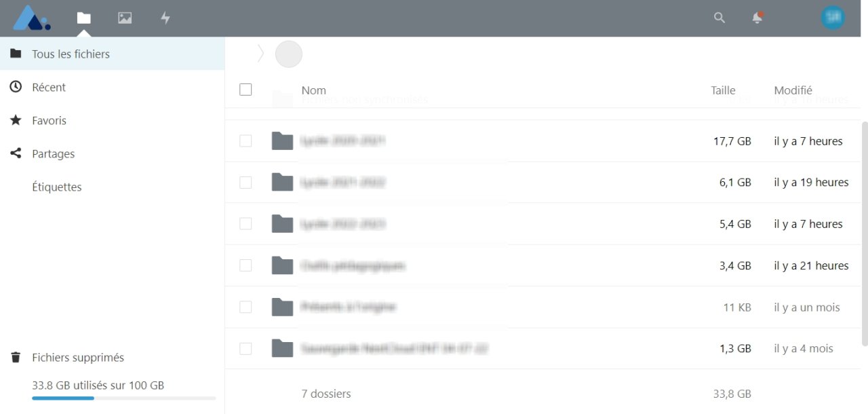Tick the select-all checkbox beside Nom
The width and height of the screenshot is (868, 414).
point(245,90)
